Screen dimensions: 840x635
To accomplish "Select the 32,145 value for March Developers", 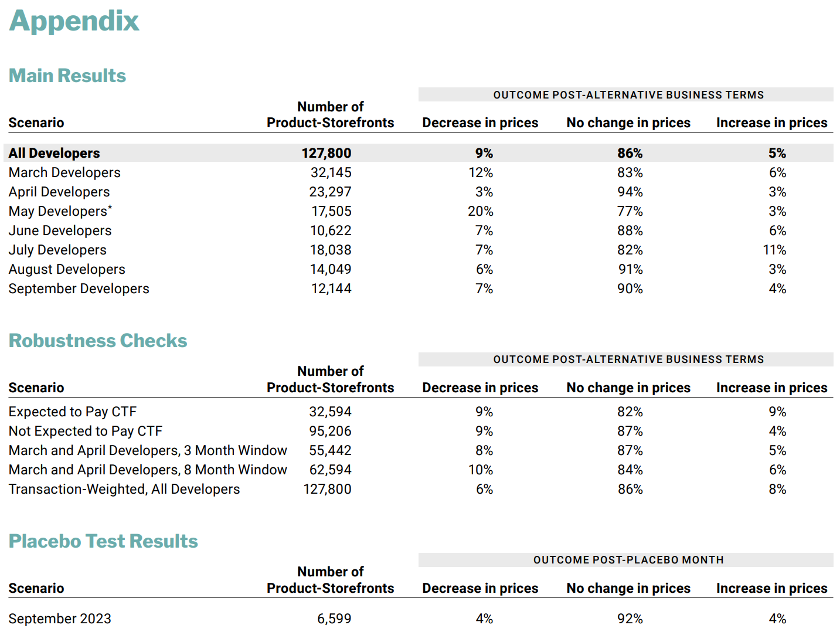I will 331,172.
